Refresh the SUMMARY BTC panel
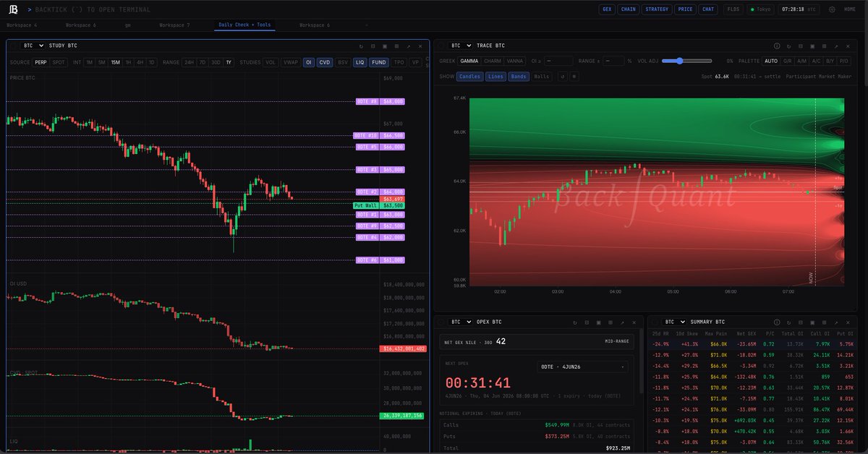Screen dimensions: 868x454 click(x=788, y=322)
